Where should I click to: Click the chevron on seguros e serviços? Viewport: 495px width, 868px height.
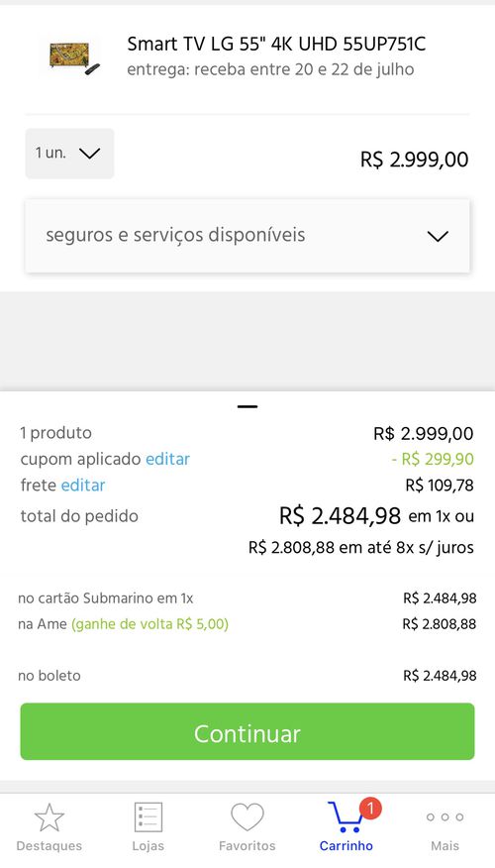click(438, 237)
